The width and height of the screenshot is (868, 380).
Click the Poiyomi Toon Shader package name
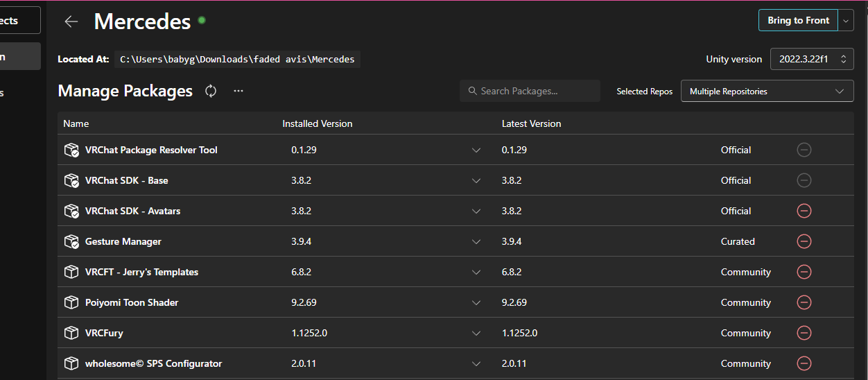(x=132, y=302)
